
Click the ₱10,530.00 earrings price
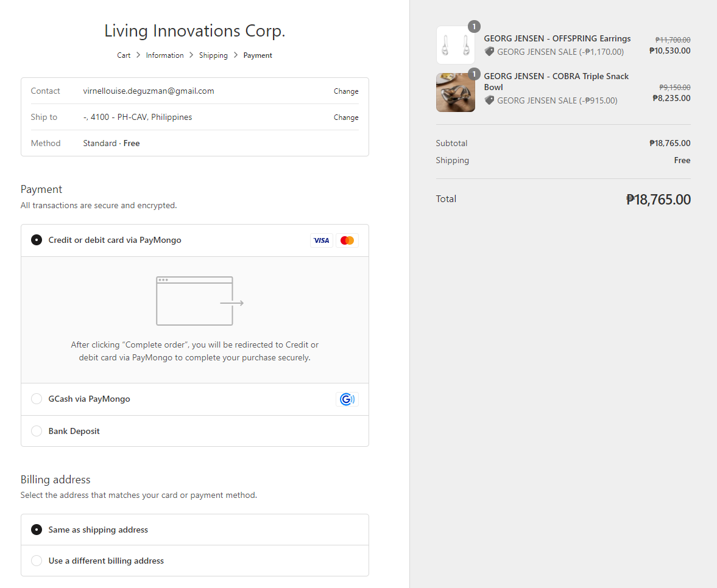[670, 51]
